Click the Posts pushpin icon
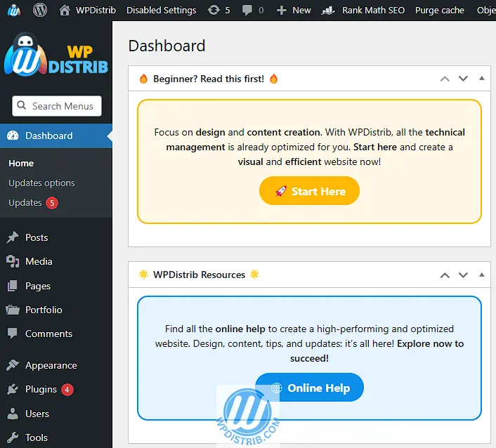 tap(13, 237)
